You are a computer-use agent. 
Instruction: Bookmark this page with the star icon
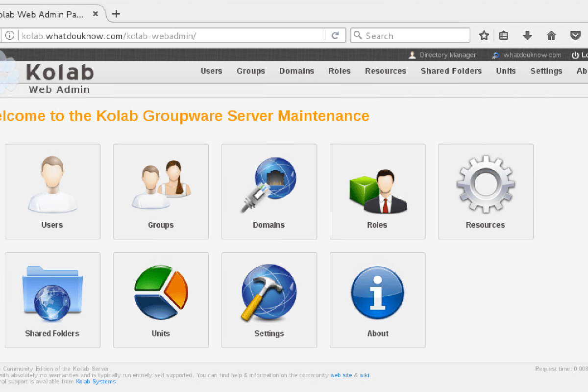[x=484, y=35]
